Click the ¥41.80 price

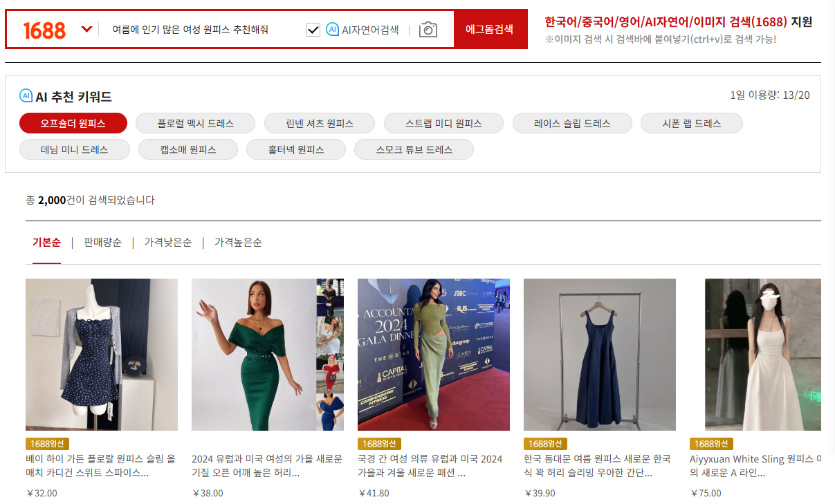[x=374, y=493]
